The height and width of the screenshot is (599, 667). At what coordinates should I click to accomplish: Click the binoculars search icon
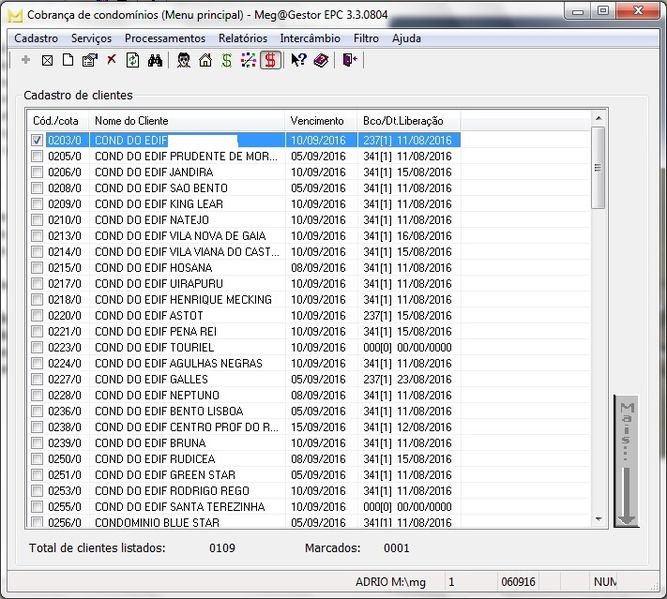(x=155, y=61)
